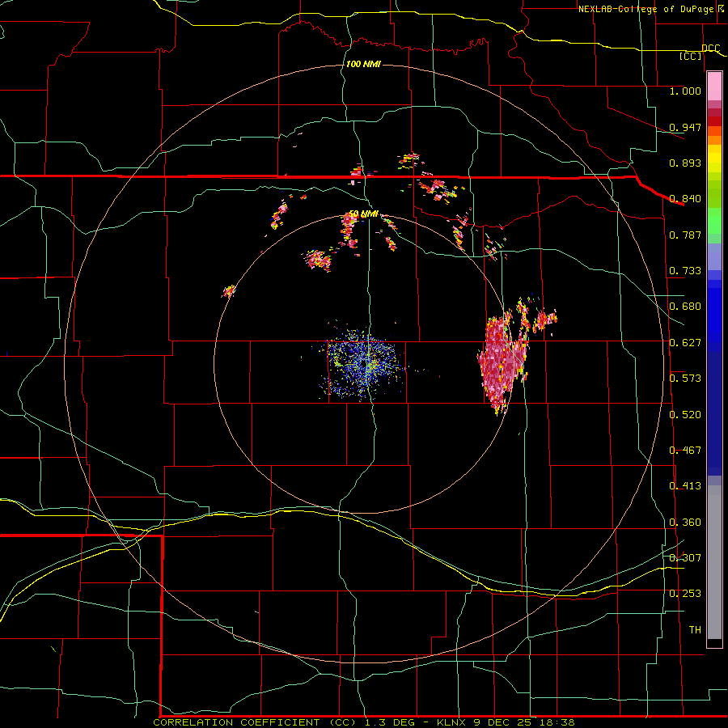Click the blue-green clutter at the radar center

tap(362, 363)
